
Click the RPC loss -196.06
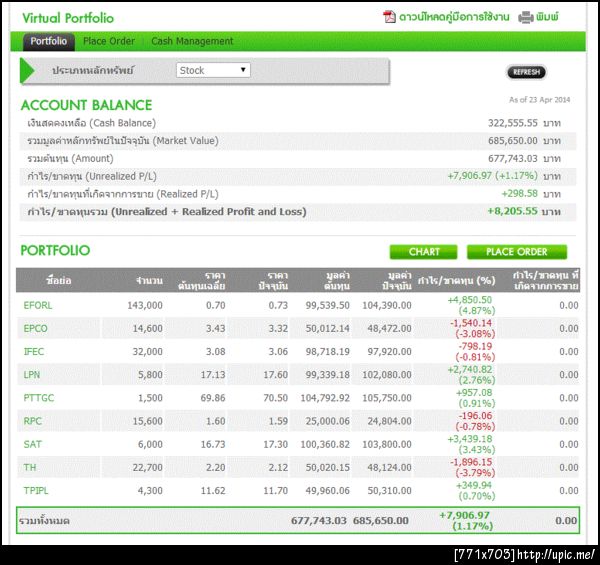click(475, 416)
